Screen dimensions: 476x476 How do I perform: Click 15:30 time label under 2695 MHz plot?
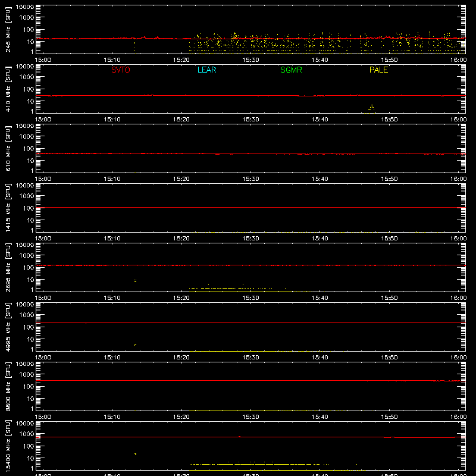point(250,298)
